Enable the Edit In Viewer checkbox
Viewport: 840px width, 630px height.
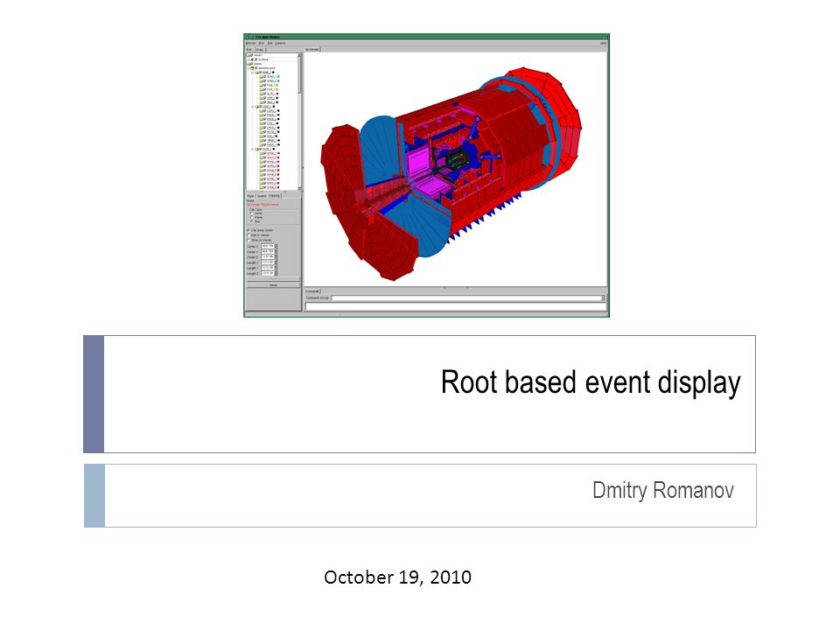pyautogui.click(x=248, y=235)
